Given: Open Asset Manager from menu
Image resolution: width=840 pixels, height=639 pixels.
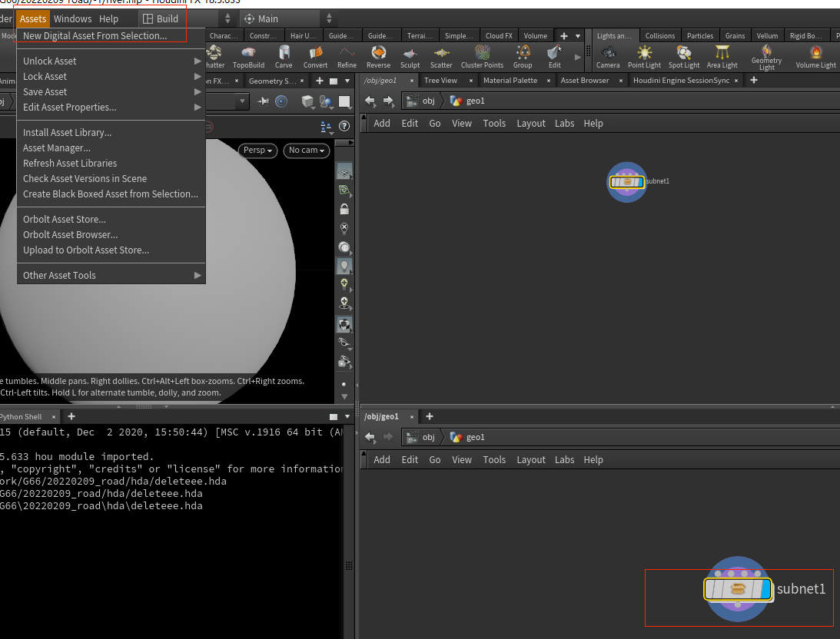Looking at the screenshot, I should (56, 148).
